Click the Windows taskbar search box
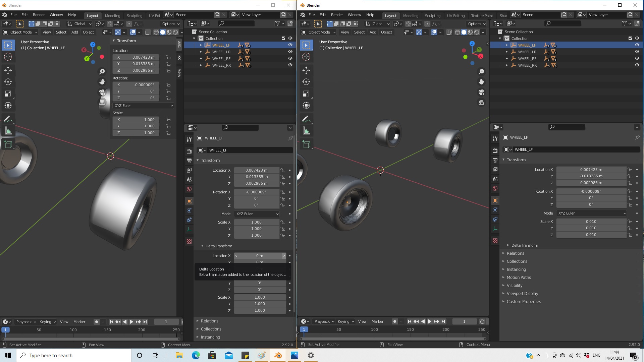 click(74, 355)
